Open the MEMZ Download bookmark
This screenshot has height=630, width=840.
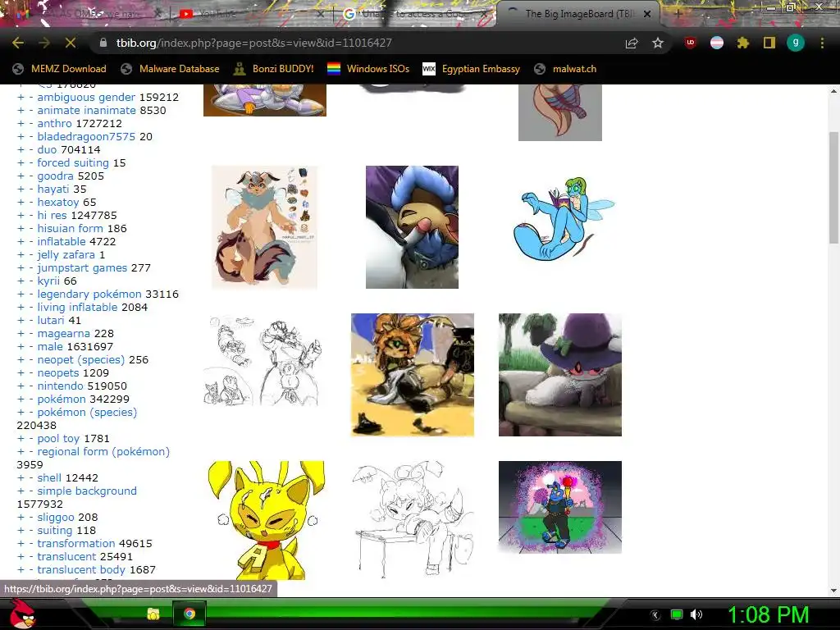[59, 69]
